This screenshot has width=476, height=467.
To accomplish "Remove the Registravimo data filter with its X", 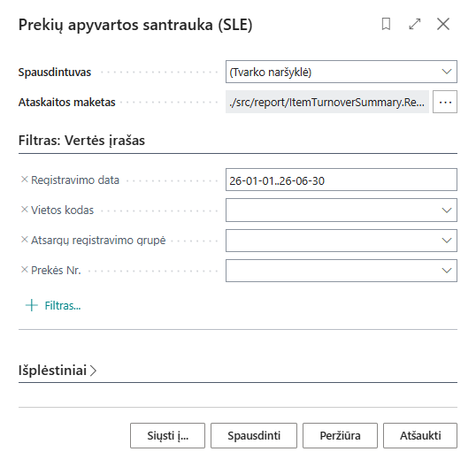I will pos(24,180).
